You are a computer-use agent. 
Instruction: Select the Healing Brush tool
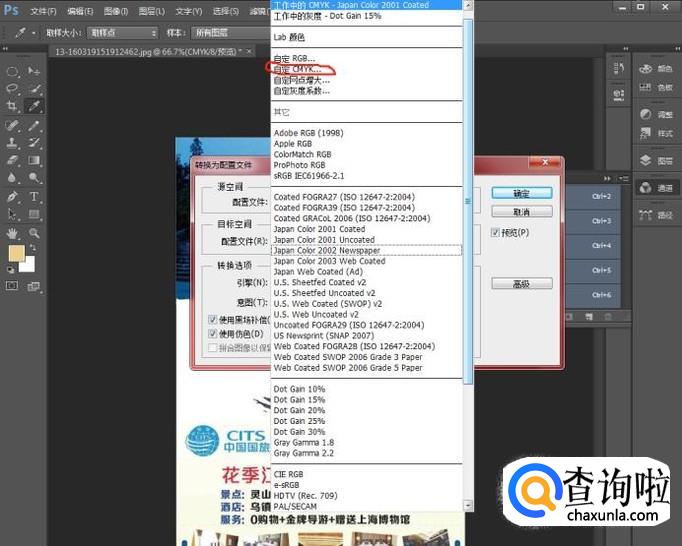point(12,125)
